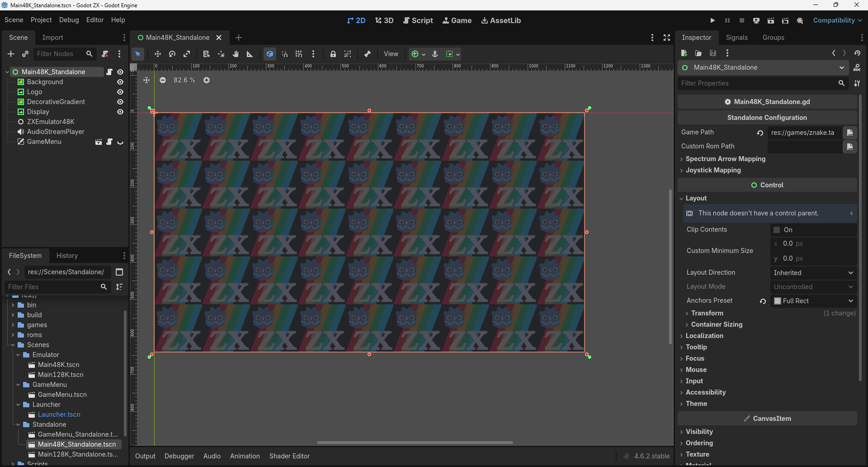The height and width of the screenshot is (467, 868).
Task: Group the selected node's children
Action: click(348, 54)
